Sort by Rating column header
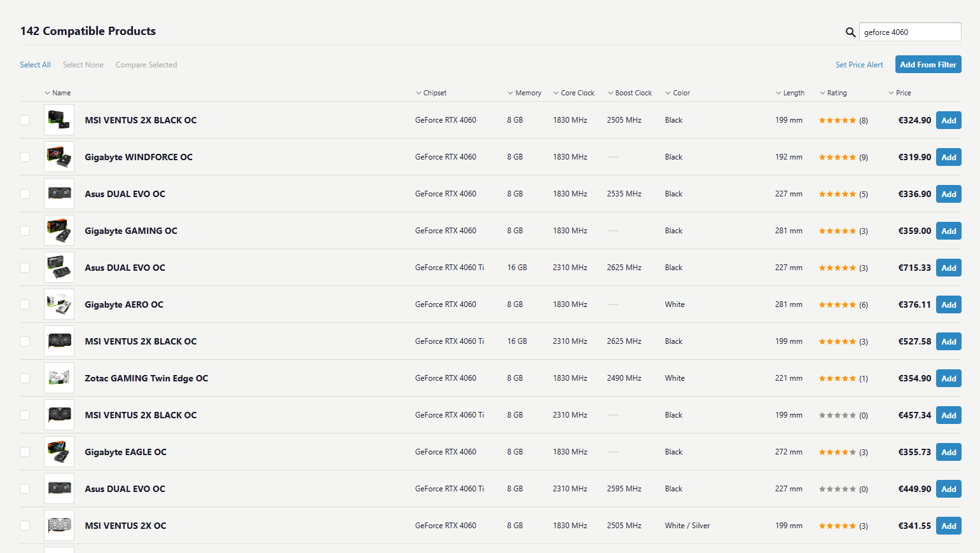The height and width of the screenshot is (553, 980). click(x=834, y=93)
